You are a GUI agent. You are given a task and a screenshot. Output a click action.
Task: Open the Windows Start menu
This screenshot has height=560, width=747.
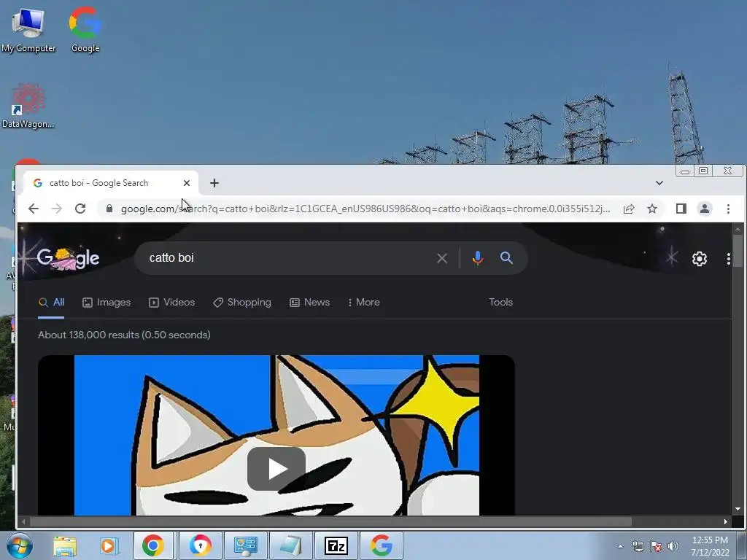click(x=19, y=545)
